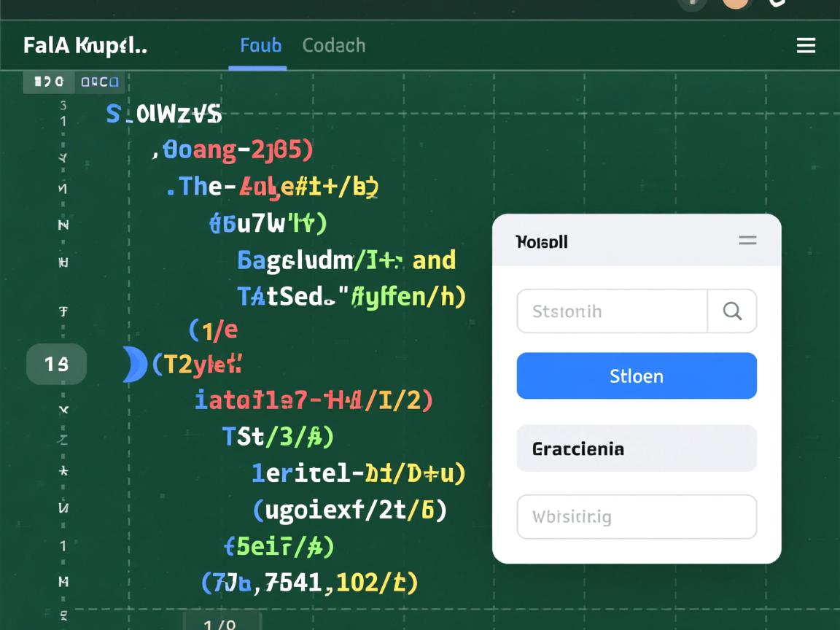Click the S_OIWzvS code line

point(164,114)
